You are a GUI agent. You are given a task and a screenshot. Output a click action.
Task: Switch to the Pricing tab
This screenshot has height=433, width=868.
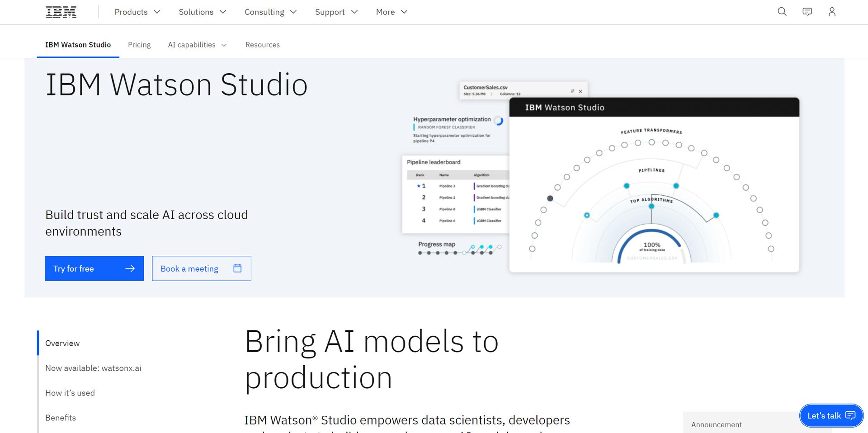point(139,45)
